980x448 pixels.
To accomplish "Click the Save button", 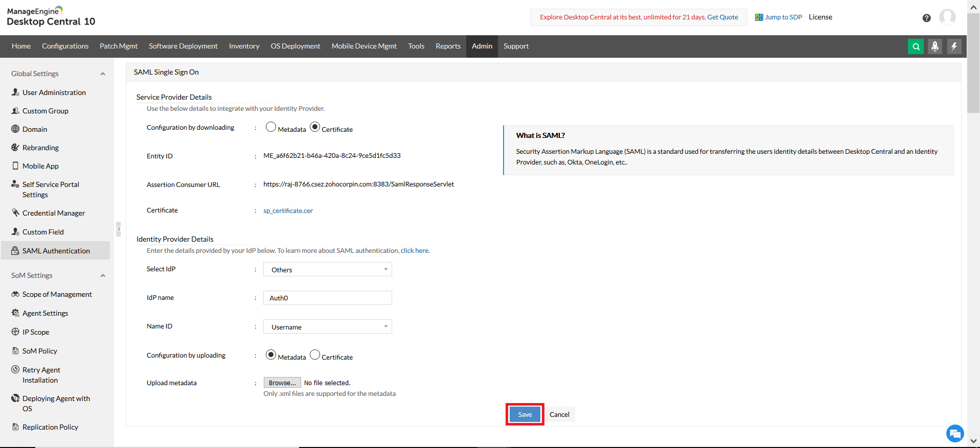I will pyautogui.click(x=525, y=414).
